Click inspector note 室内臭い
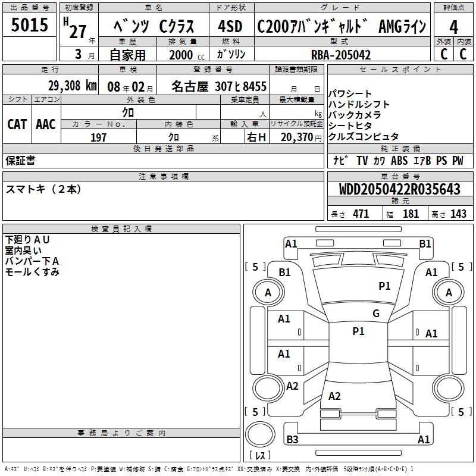The width and height of the screenshot is (476, 476). pyautogui.click(x=23, y=250)
